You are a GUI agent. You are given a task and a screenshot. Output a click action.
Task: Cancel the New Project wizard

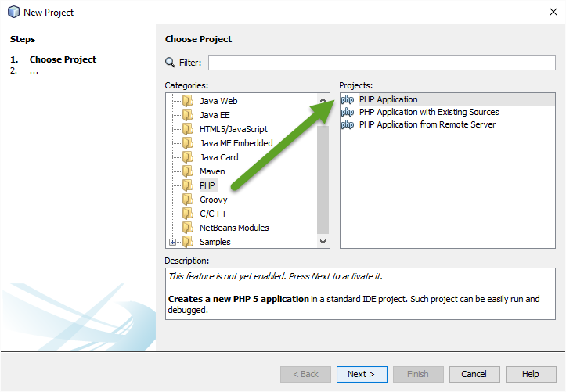474,374
